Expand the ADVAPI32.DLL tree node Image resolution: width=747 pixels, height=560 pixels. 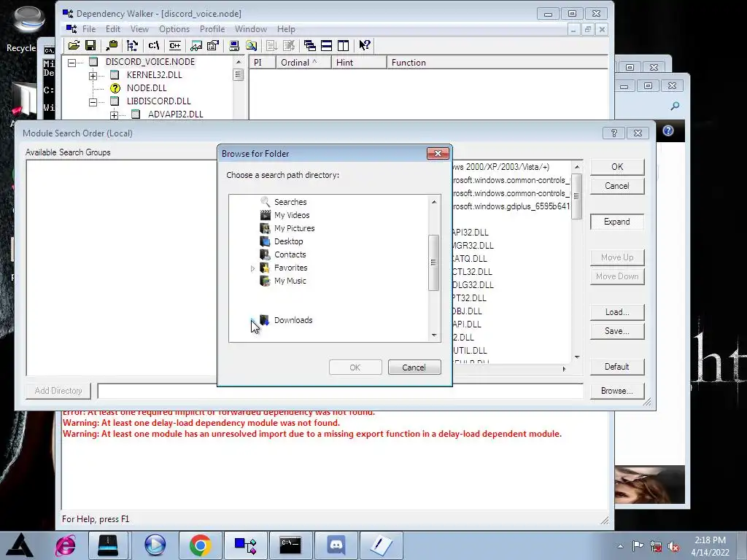tap(114, 115)
